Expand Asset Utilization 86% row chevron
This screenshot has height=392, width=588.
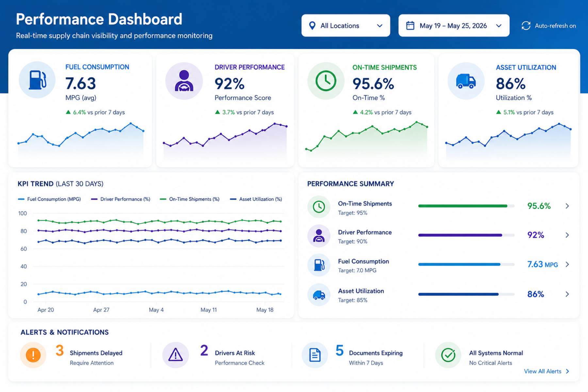pos(567,294)
